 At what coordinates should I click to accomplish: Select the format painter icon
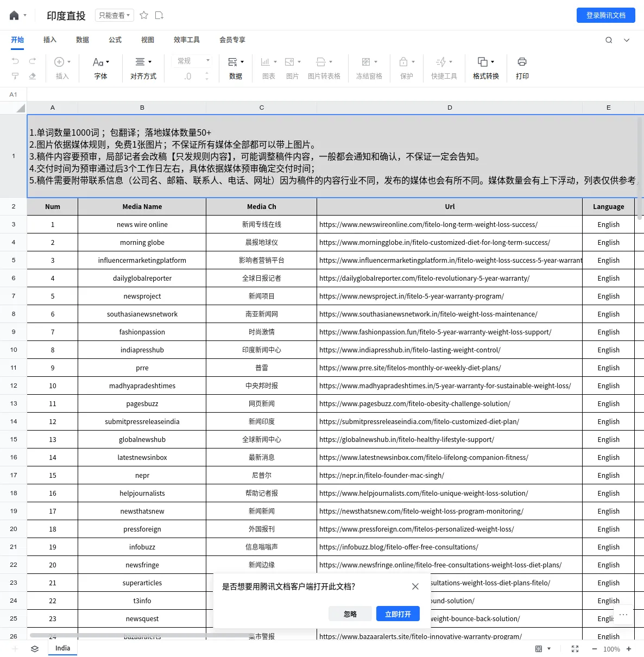point(15,76)
